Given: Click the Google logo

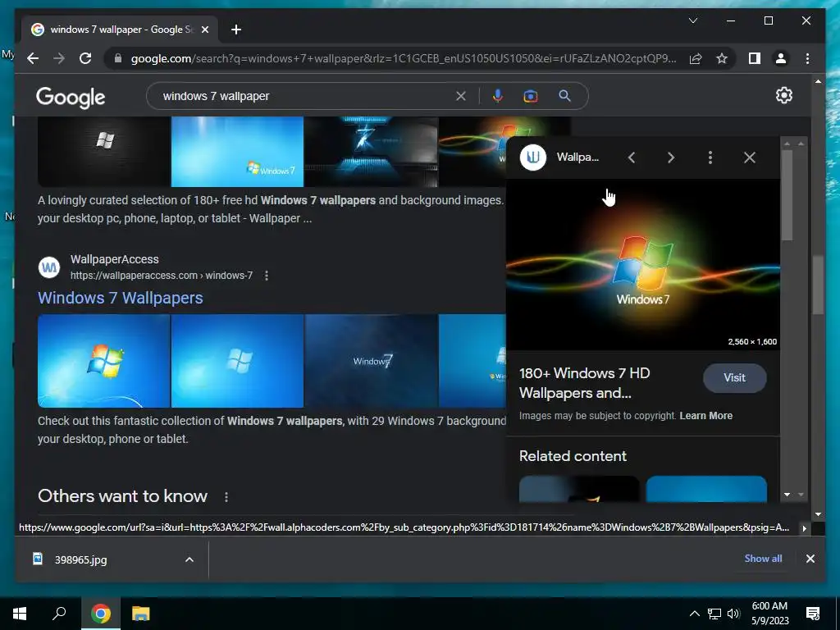Looking at the screenshot, I should click(x=71, y=98).
